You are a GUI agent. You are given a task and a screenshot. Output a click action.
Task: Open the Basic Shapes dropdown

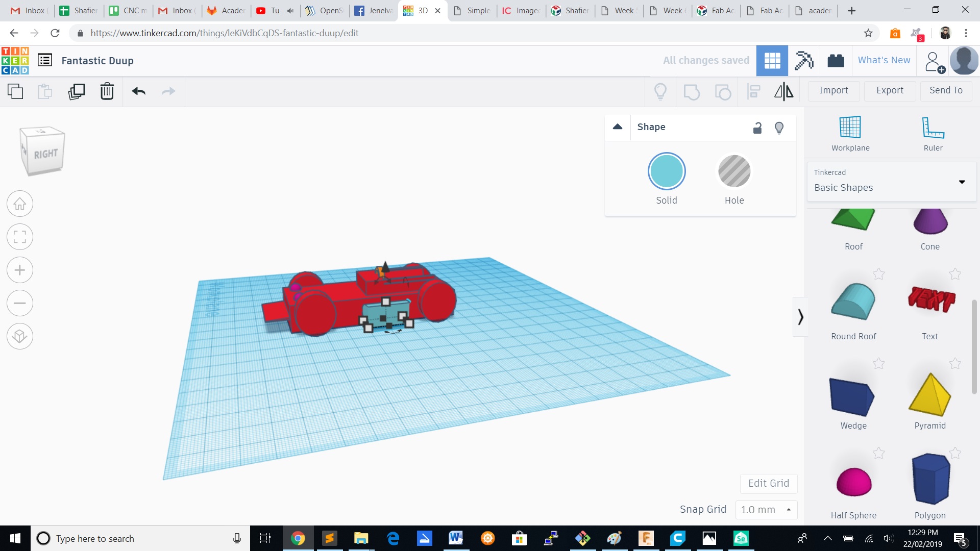click(x=962, y=182)
